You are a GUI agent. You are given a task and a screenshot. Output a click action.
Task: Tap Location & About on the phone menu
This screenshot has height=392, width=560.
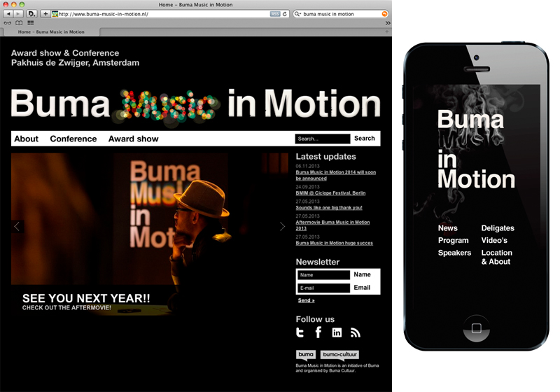tap(497, 257)
